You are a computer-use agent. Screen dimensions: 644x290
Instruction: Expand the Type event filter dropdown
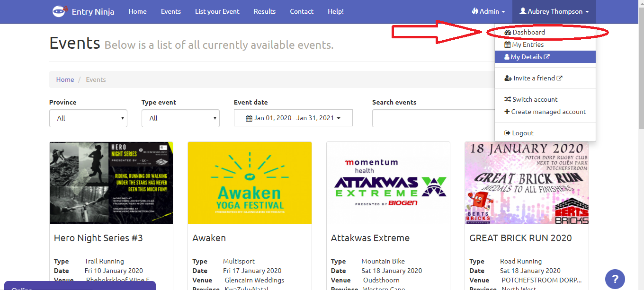click(180, 118)
